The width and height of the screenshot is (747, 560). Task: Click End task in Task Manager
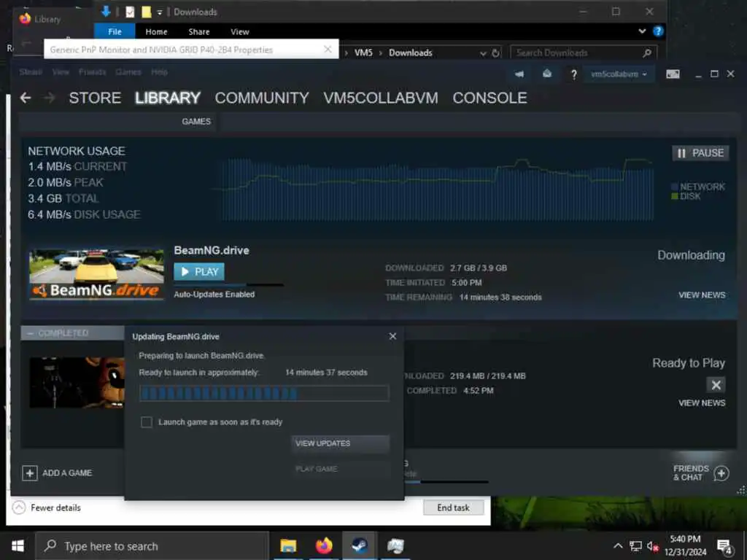click(453, 507)
